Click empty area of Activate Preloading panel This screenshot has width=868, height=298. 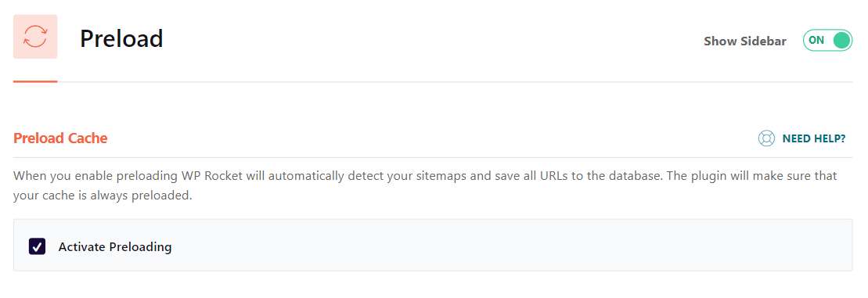pyautogui.click(x=499, y=246)
